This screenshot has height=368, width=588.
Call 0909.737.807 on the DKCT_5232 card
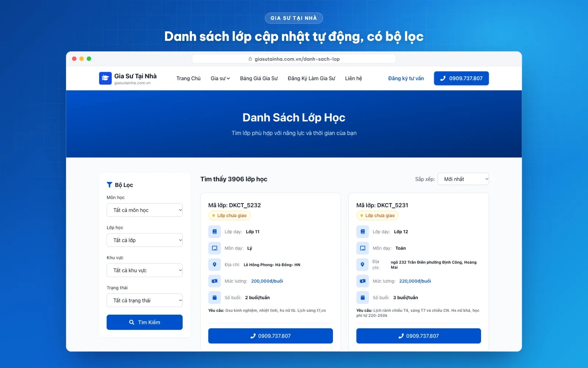[x=270, y=336]
